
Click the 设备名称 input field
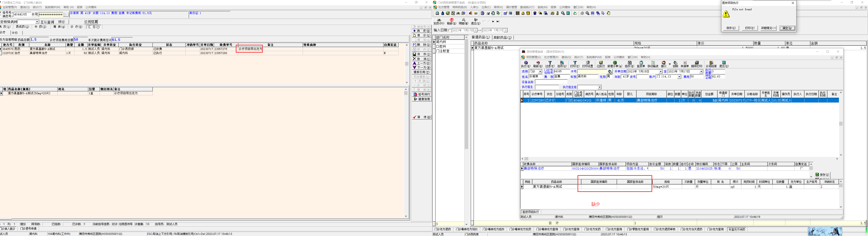tap(551, 82)
